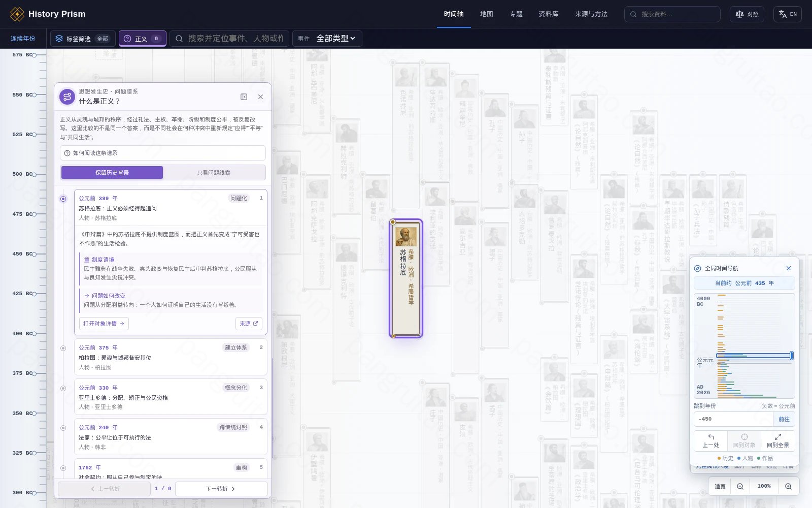Select the 1762 年 timeline dot marker
Viewport: 812px width, 508px height.
click(63, 468)
